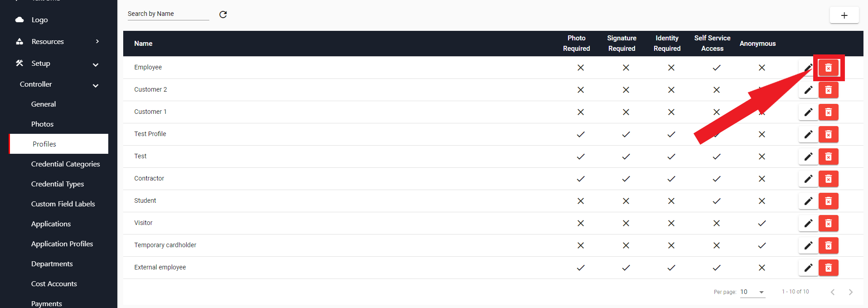The height and width of the screenshot is (308, 868).
Task: Click the Search by Name field
Action: coord(168,14)
